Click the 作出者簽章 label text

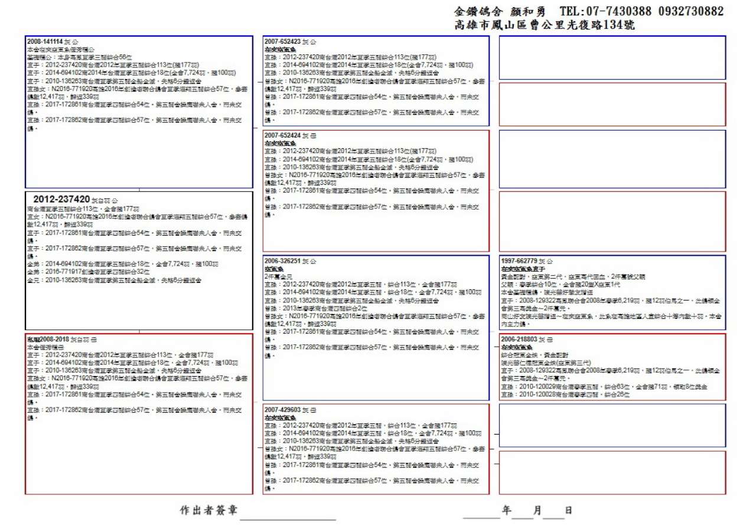tap(208, 510)
